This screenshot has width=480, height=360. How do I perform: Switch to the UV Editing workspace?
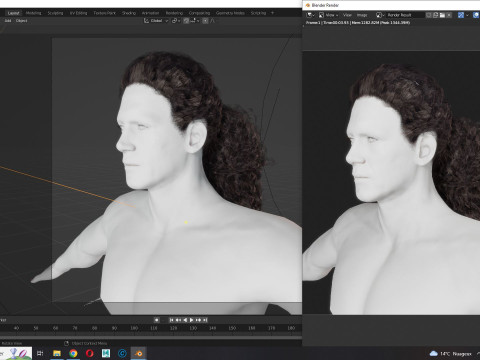tap(78, 13)
